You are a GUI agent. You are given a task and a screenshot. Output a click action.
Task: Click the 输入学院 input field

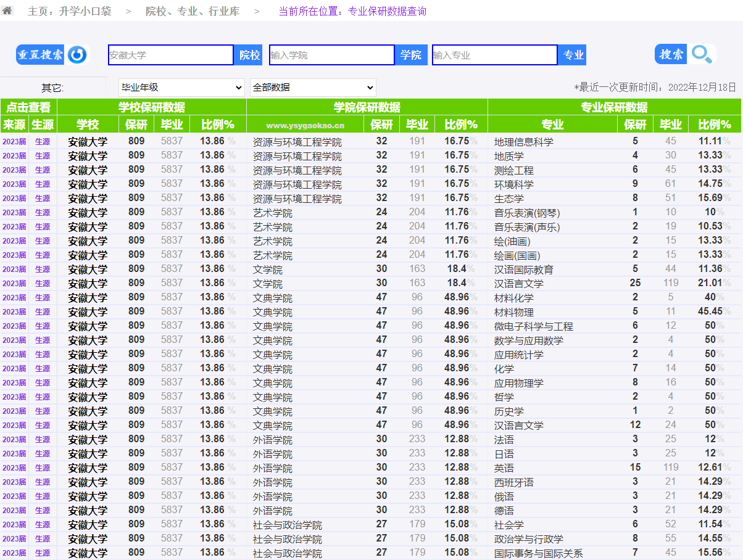pos(331,55)
